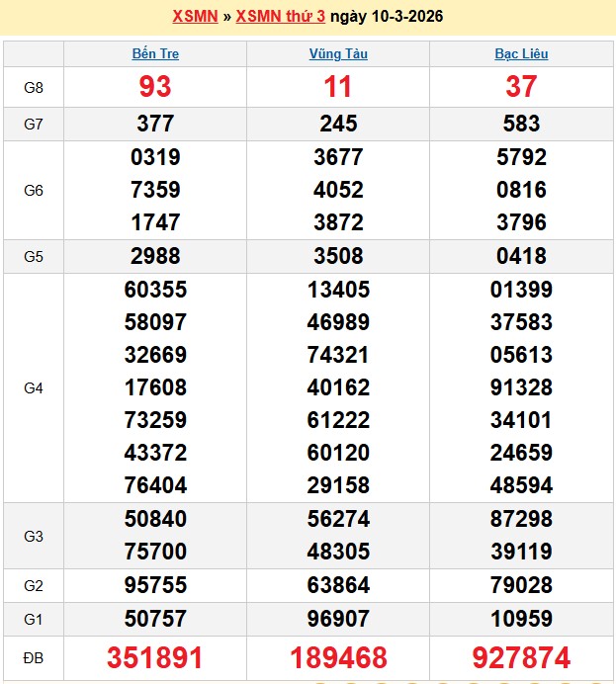
Task: Select the G8 result 11 for Vũng Tàu
Action: pos(338,87)
